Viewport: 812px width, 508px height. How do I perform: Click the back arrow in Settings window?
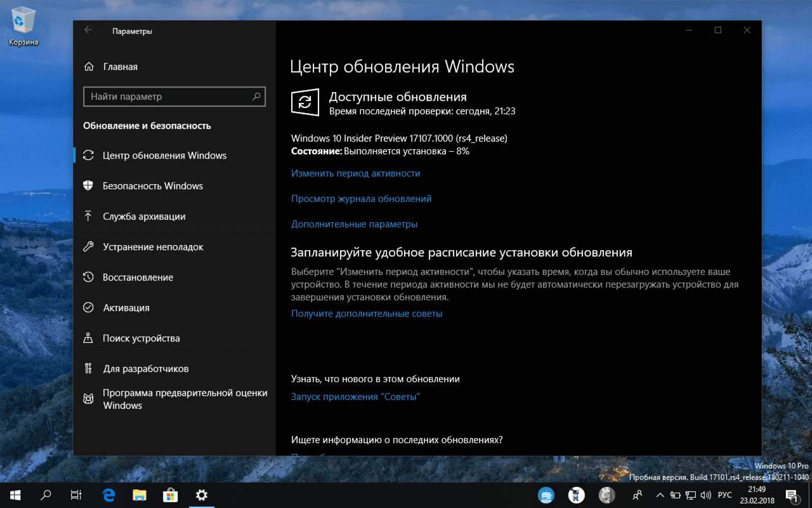(88, 30)
